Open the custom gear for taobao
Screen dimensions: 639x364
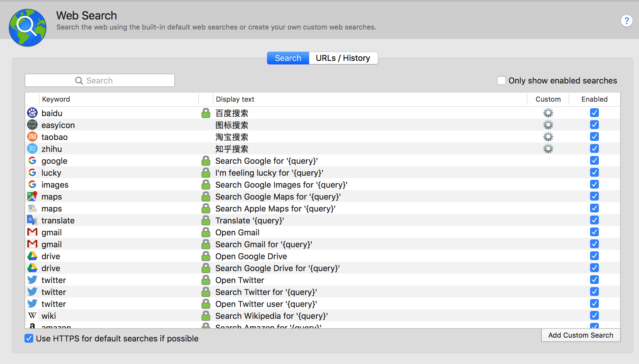point(548,137)
